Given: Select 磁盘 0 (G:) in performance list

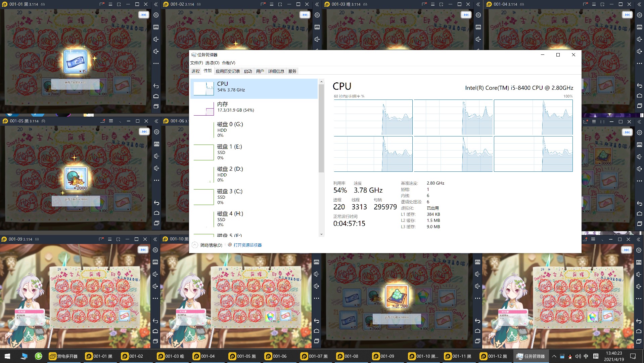Looking at the screenshot, I should point(254,129).
